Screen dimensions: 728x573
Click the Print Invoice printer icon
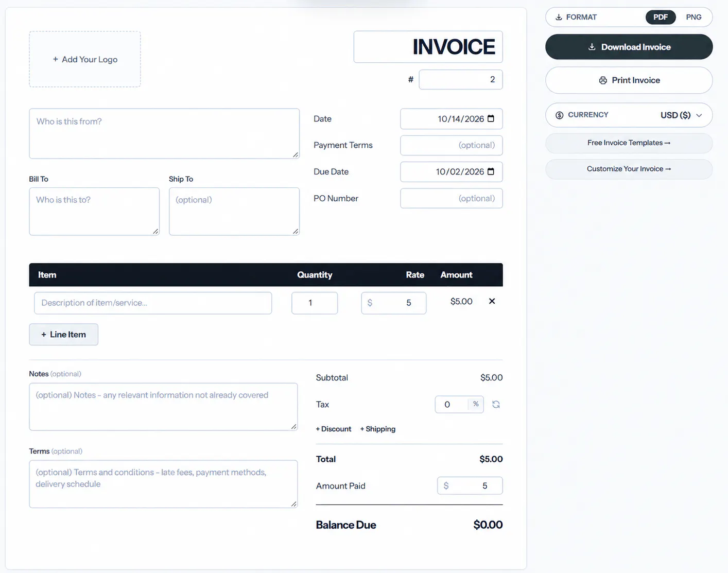coord(603,80)
